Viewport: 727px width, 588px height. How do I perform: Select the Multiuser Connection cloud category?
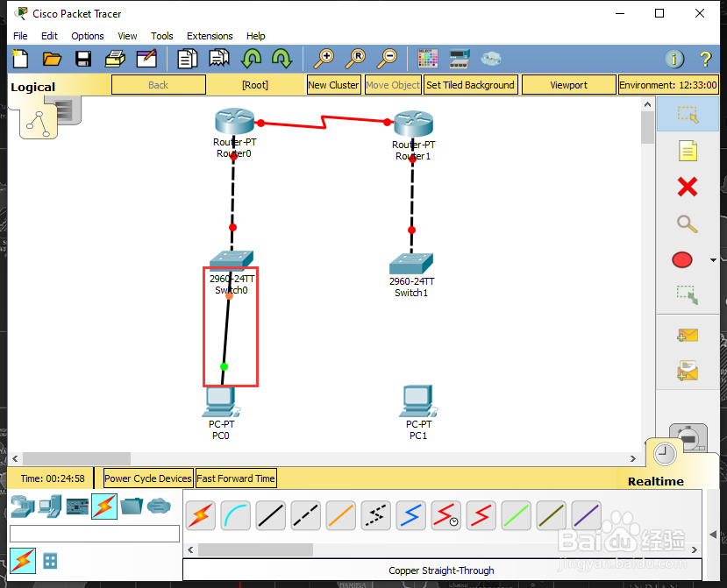pyautogui.click(x=159, y=507)
